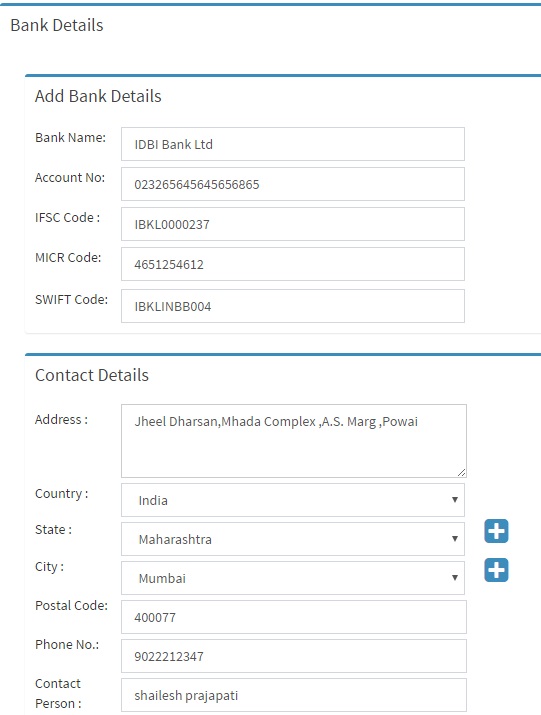Click the State dropdown arrow
This screenshot has width=541, height=715.
[x=455, y=539]
